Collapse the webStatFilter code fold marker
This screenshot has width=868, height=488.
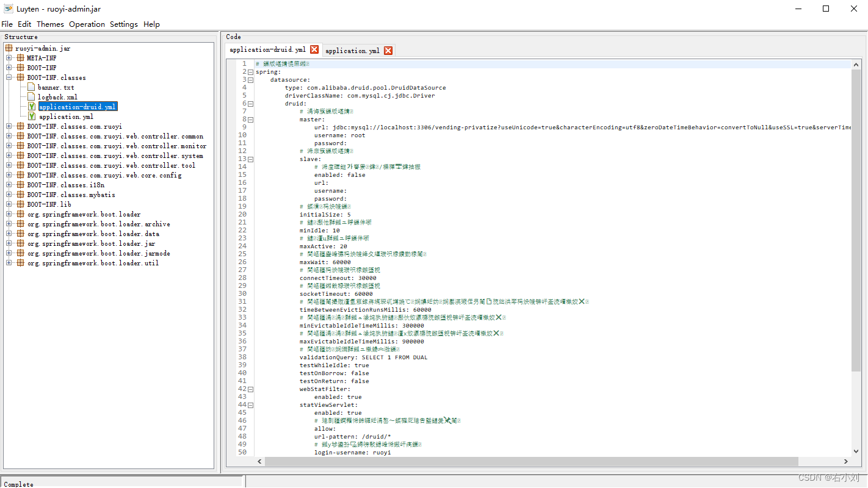[x=251, y=389]
